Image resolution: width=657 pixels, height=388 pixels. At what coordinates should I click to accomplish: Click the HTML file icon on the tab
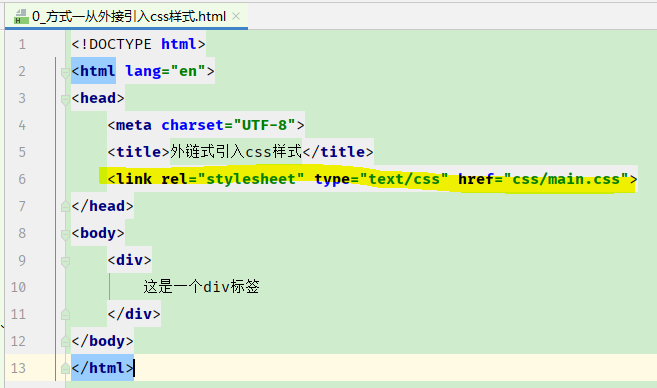tap(21, 17)
